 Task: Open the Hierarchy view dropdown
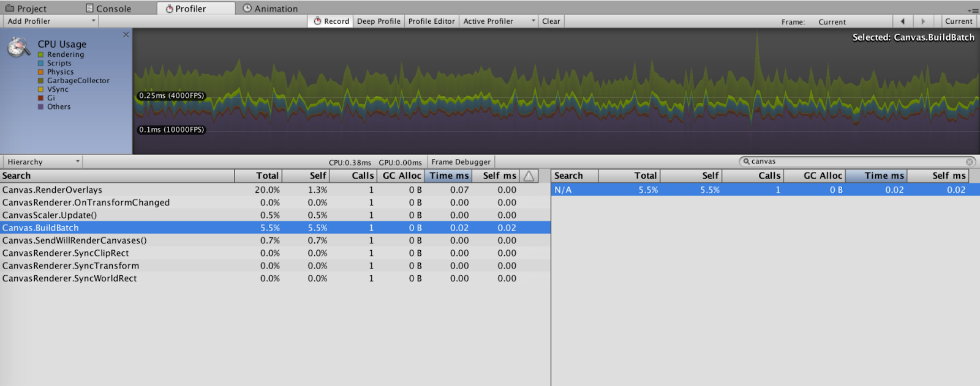point(43,162)
